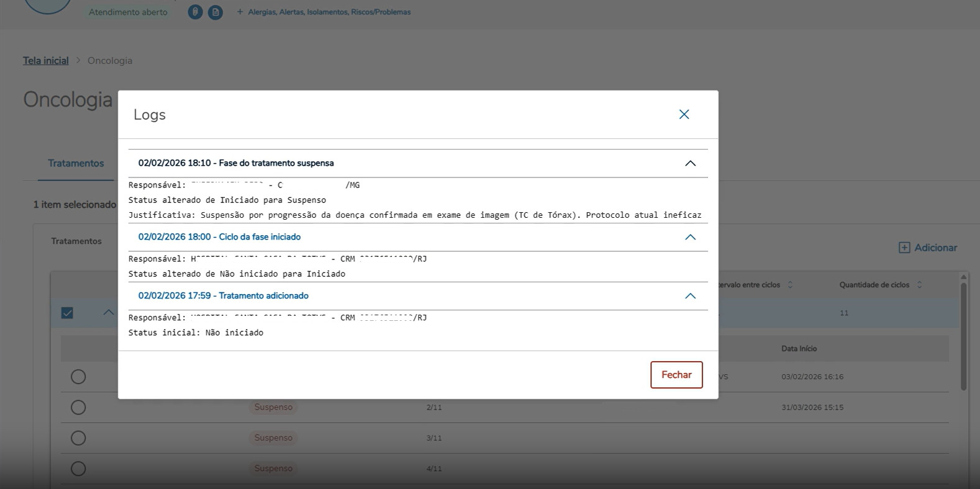Collapse the selected treatment row chevron
The height and width of the screenshot is (489, 980).
108,312
